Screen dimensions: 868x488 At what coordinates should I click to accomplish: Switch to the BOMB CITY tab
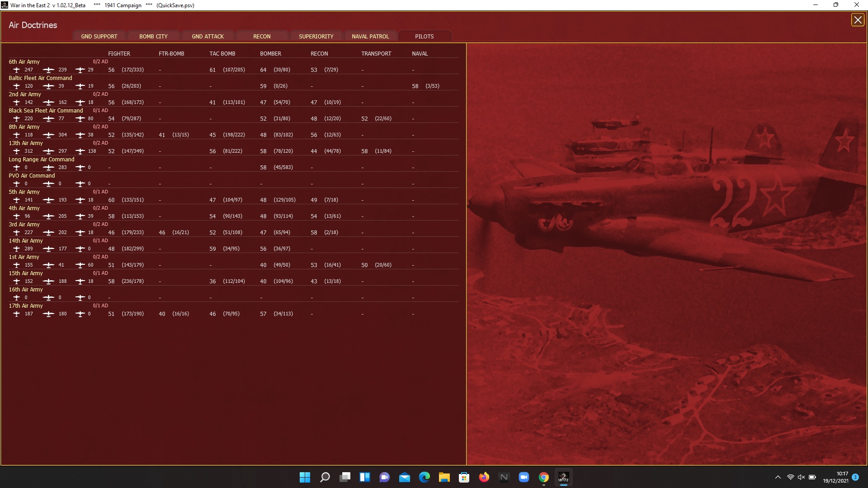coord(153,37)
